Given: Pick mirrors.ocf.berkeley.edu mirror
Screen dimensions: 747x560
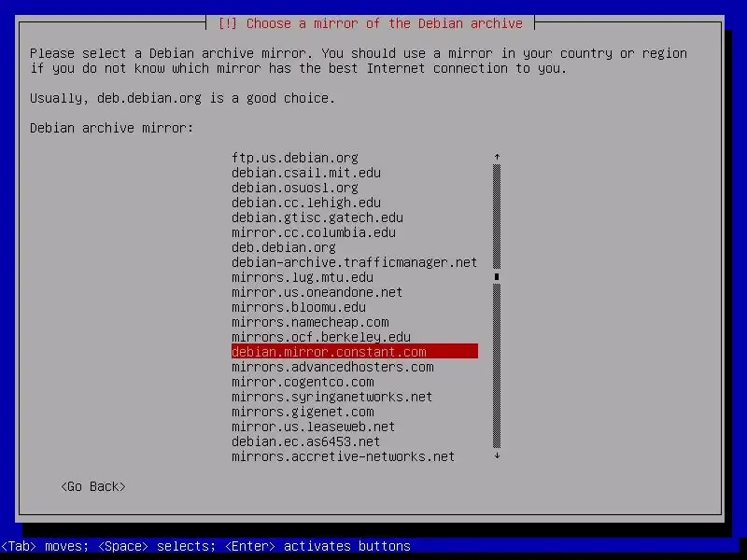Looking at the screenshot, I should (321, 337).
